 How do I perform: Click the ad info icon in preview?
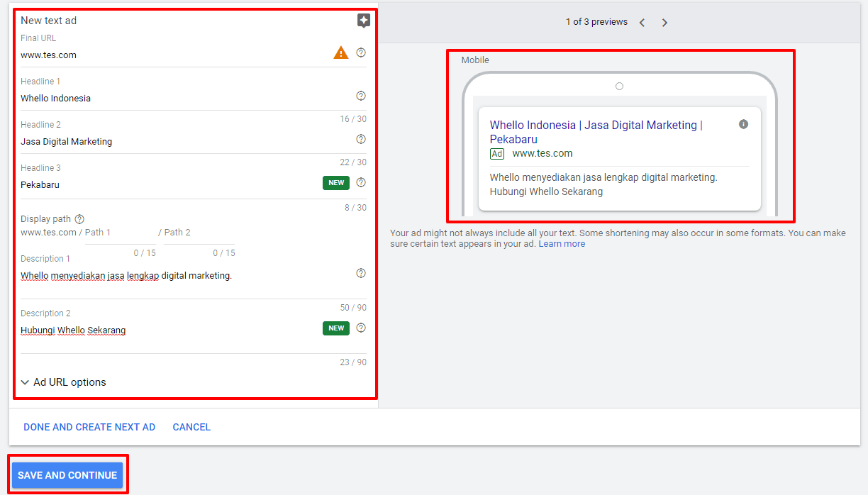[x=743, y=124]
